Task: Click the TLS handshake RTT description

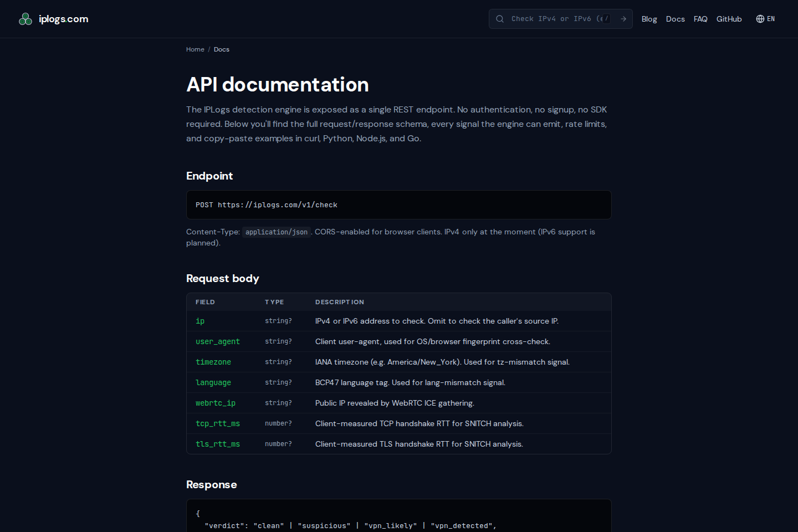Action: tap(419, 444)
